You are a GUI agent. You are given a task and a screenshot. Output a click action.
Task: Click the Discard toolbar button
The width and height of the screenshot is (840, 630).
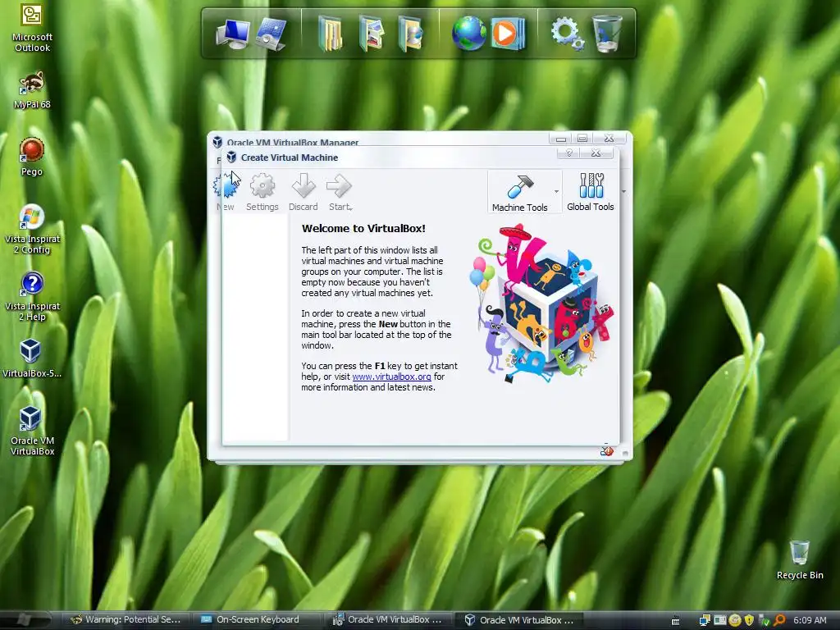coord(304,192)
